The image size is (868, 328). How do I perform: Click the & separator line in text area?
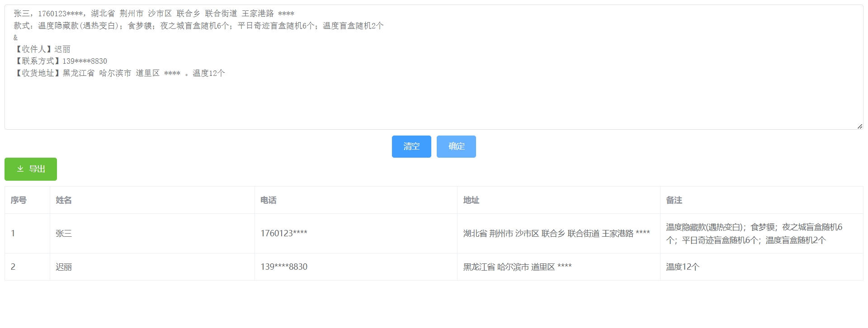coord(15,37)
